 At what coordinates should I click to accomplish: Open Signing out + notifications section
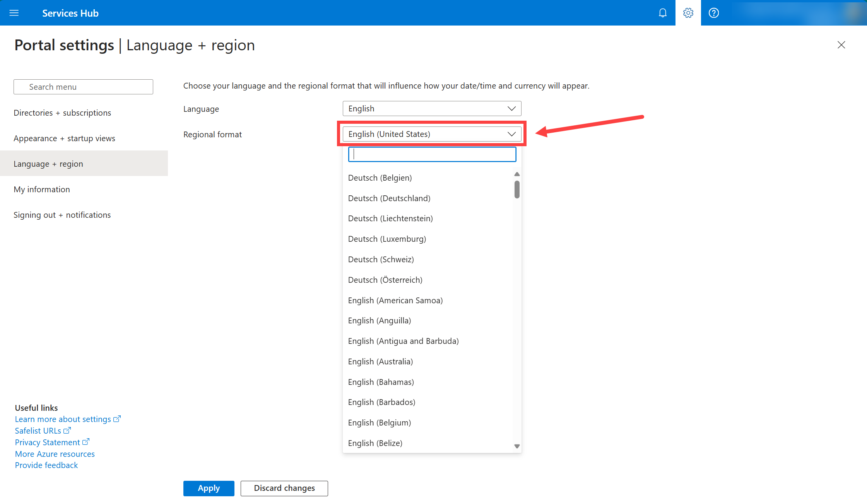tap(62, 215)
